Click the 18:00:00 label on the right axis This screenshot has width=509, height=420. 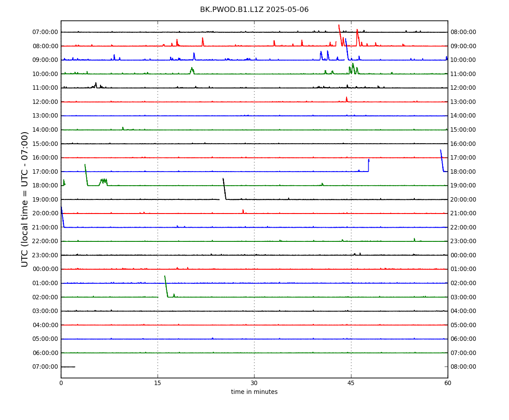coord(463,172)
